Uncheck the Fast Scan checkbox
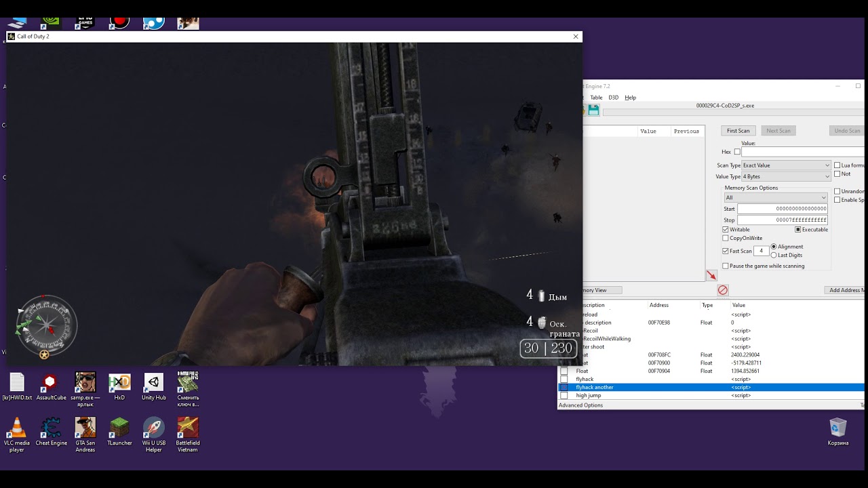Image resolution: width=868 pixels, height=488 pixels. (x=726, y=251)
